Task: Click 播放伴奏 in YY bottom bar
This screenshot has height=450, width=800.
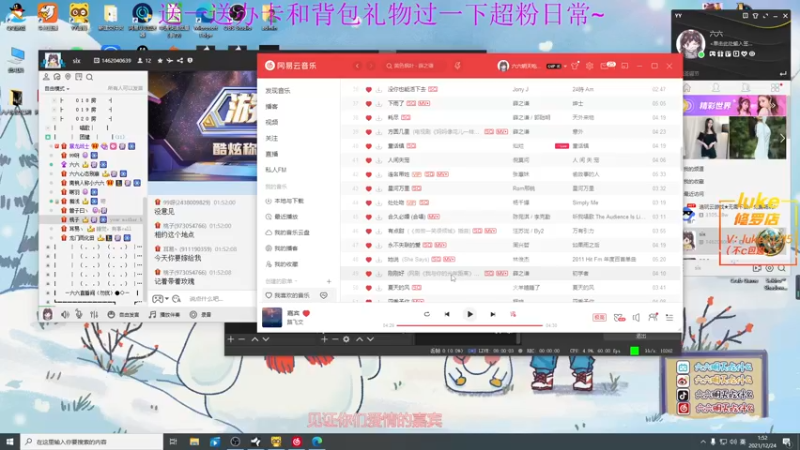Action: 164,315
